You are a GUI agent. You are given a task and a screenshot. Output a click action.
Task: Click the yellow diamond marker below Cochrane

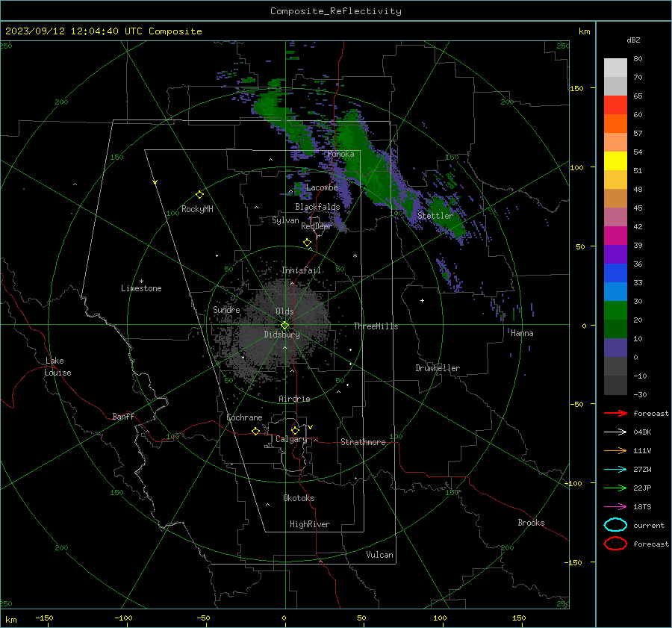[255, 431]
